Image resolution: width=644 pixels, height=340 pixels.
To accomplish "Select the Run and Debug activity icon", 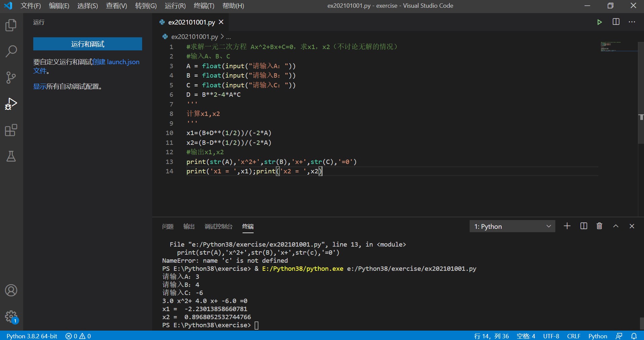I will [x=11, y=104].
